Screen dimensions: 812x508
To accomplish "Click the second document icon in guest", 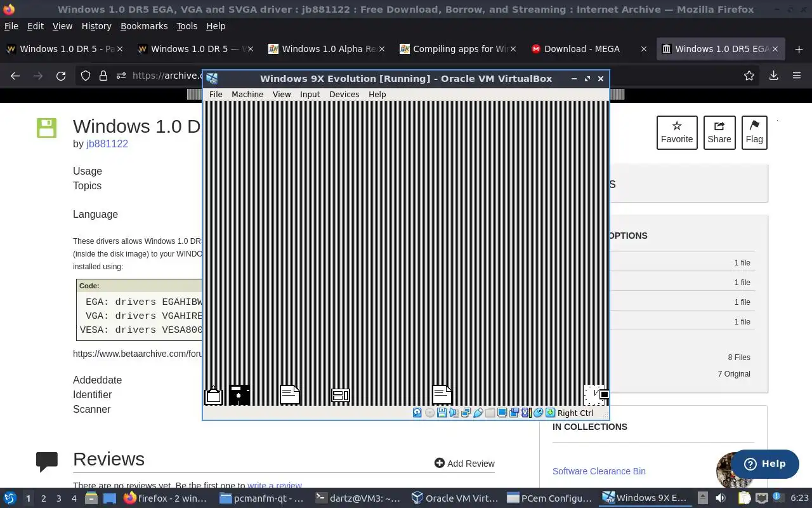I will [442, 395].
